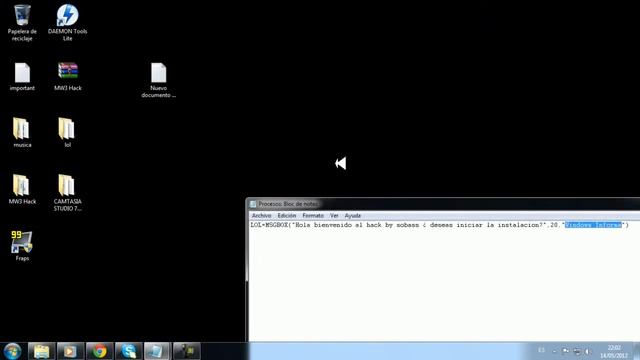This screenshot has height=360, width=640.
Task: Show hidden system tray icons
Action: 554,351
